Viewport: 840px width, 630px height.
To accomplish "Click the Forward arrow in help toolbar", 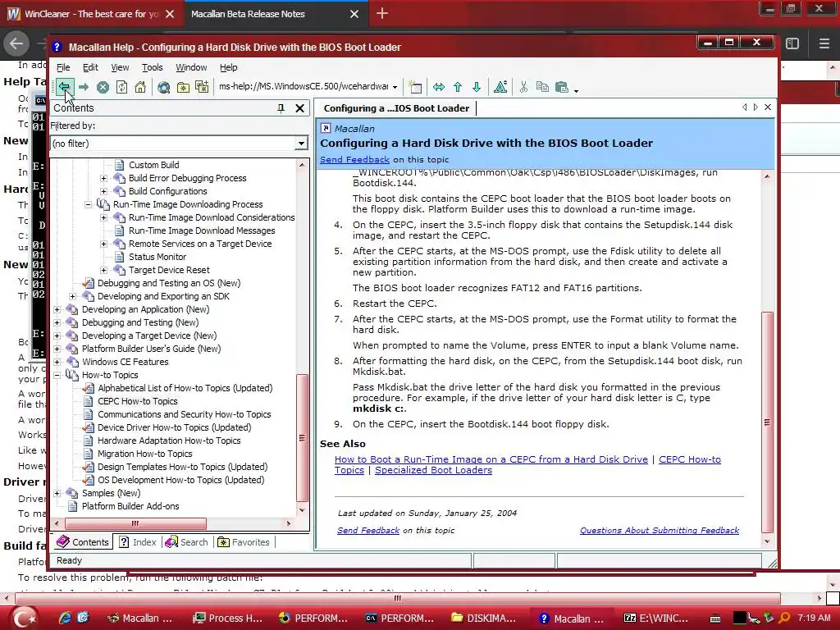I will point(84,87).
